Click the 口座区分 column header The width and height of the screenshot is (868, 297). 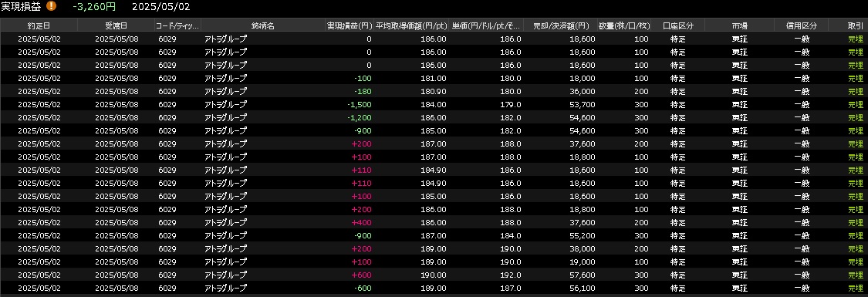pyautogui.click(x=678, y=25)
